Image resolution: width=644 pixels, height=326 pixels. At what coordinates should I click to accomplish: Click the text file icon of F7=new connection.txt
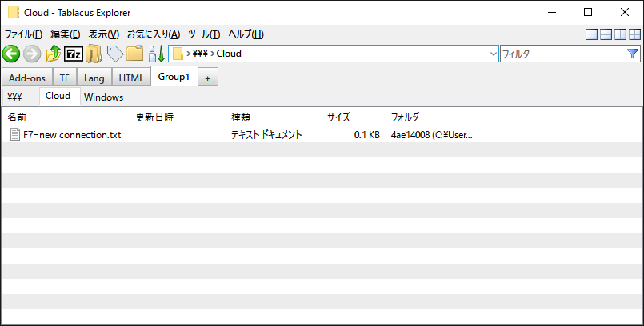pos(14,134)
